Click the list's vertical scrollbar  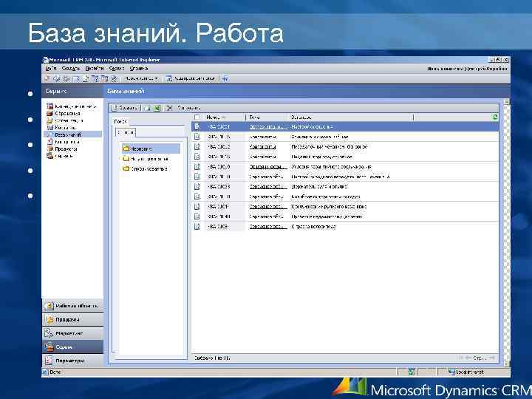507,233
